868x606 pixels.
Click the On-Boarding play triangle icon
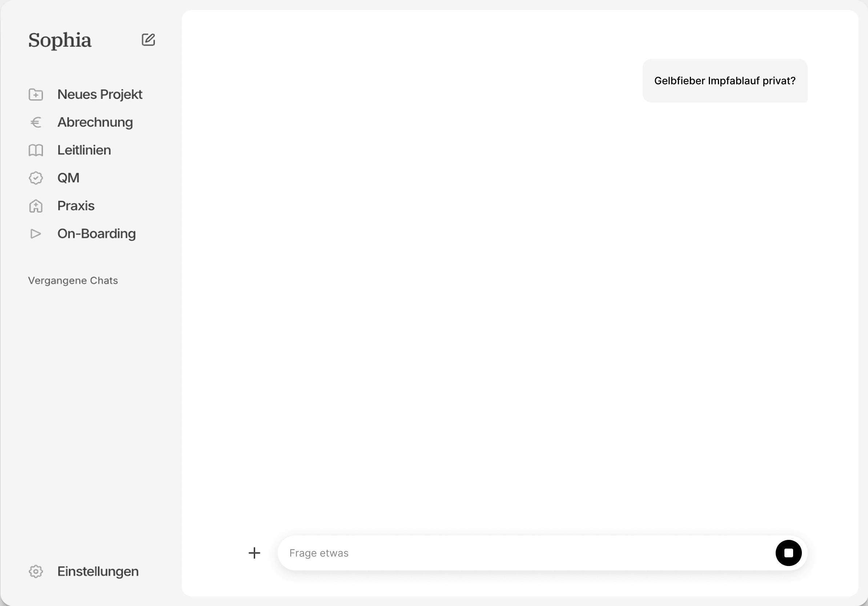(36, 234)
